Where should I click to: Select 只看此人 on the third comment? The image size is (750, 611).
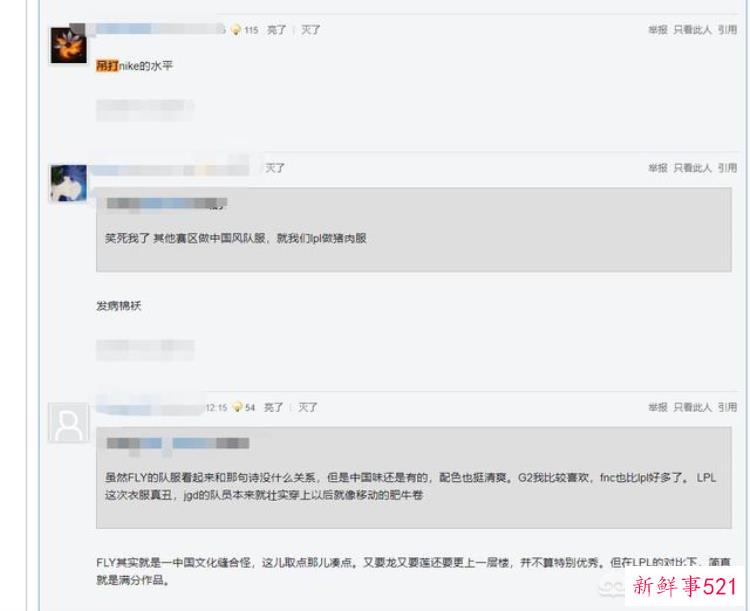click(x=693, y=407)
